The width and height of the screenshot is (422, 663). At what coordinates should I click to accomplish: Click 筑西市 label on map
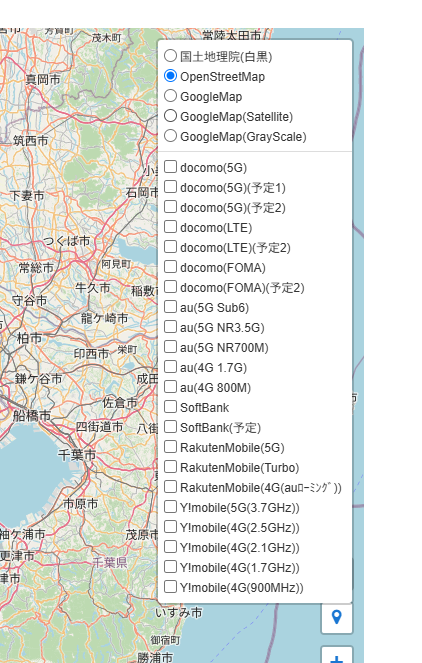[30, 140]
